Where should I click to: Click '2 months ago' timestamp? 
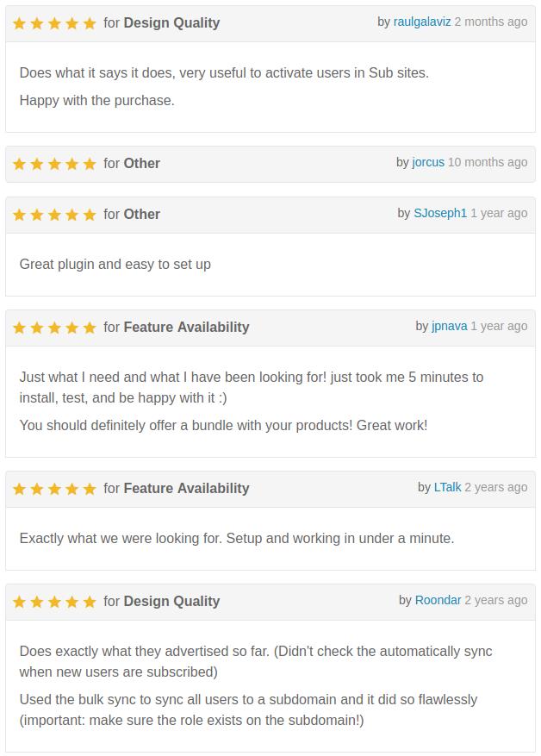(491, 22)
